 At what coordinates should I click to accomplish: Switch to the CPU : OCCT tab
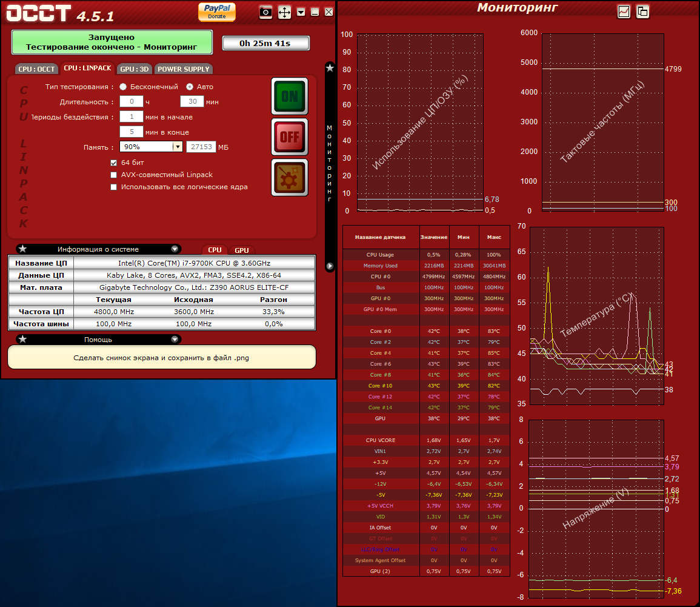pos(36,69)
